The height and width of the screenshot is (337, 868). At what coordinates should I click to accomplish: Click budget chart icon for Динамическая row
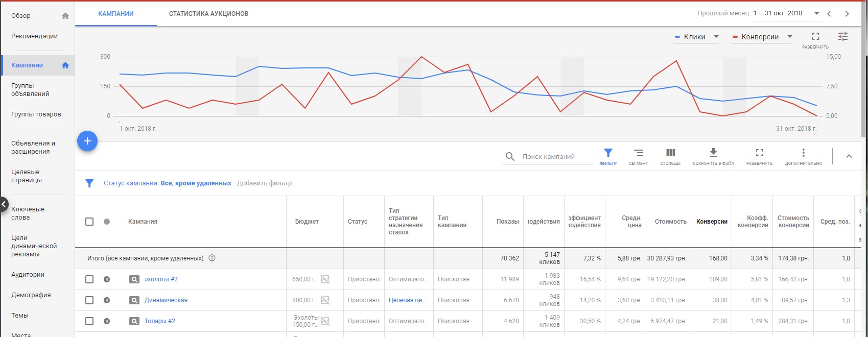coord(325,300)
